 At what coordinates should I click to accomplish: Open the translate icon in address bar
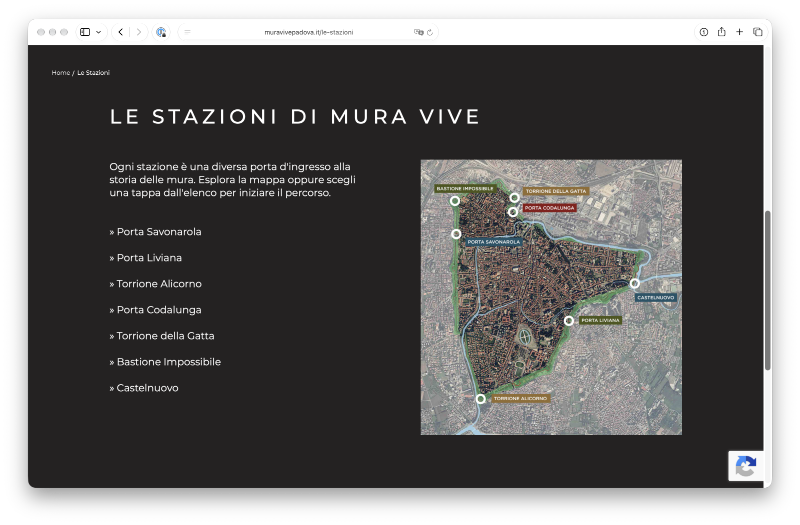click(418, 32)
